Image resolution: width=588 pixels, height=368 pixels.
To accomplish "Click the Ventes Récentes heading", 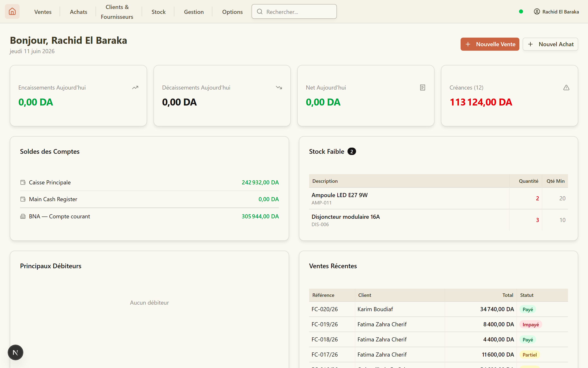I will click(x=333, y=266).
